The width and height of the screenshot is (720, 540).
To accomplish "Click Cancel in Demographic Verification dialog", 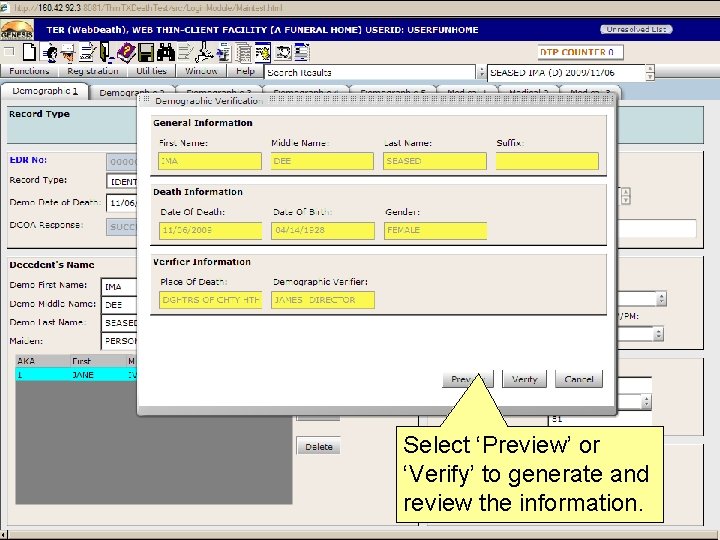I will (x=579, y=379).
